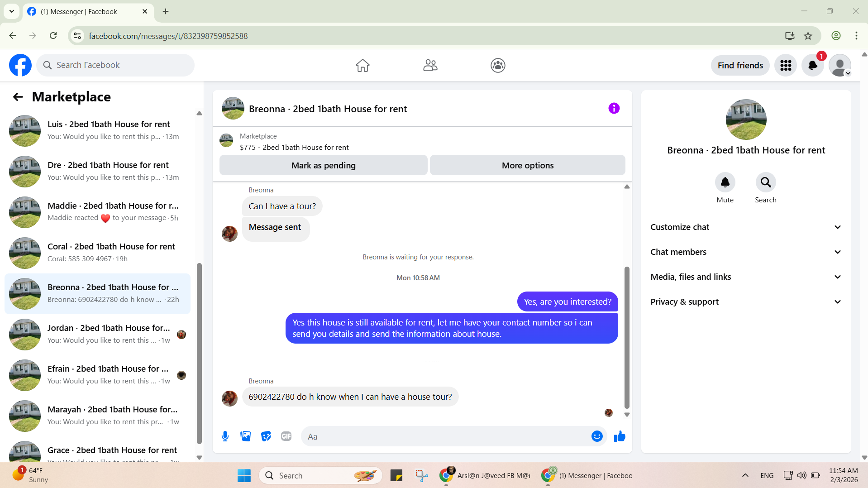View site information icon in address bar

click(x=77, y=36)
